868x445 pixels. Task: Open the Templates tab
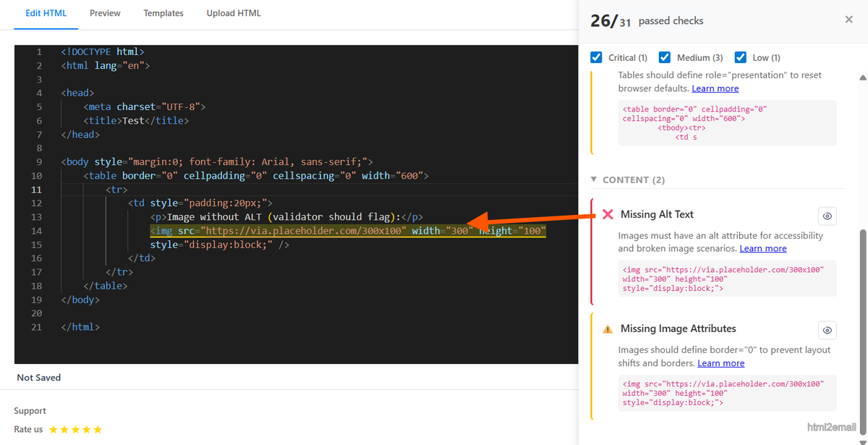point(163,13)
